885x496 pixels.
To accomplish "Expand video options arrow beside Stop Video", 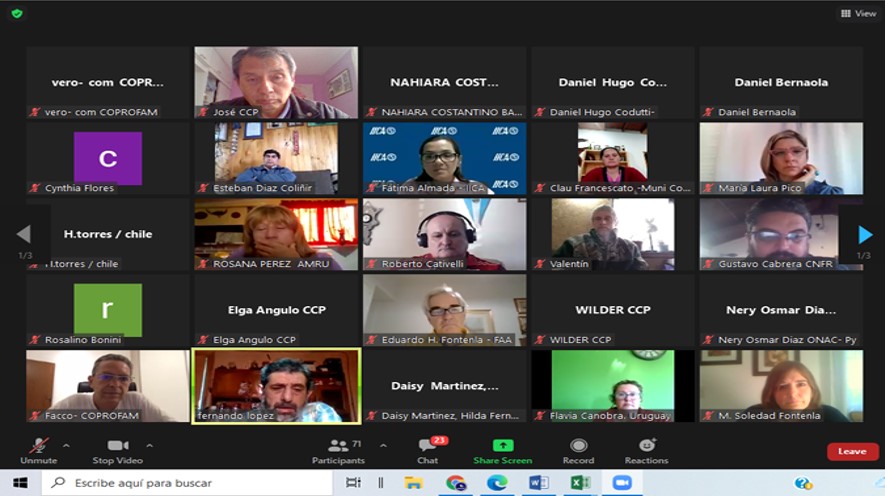I will click(x=150, y=445).
